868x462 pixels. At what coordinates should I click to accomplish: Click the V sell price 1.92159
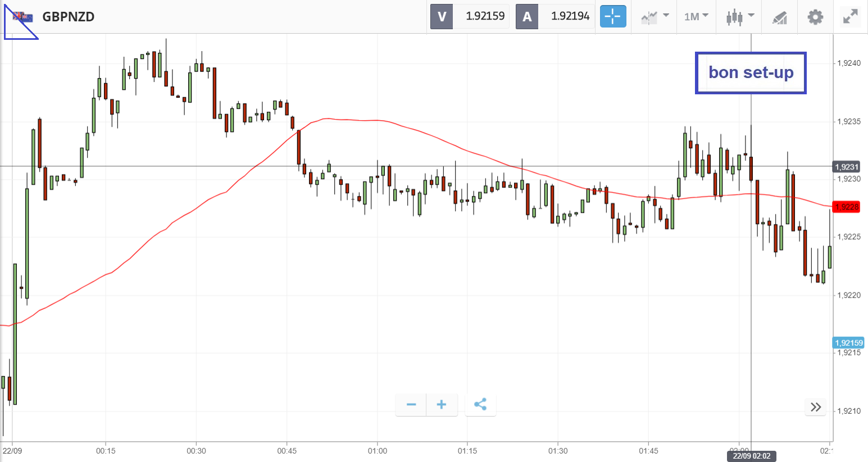(485, 16)
